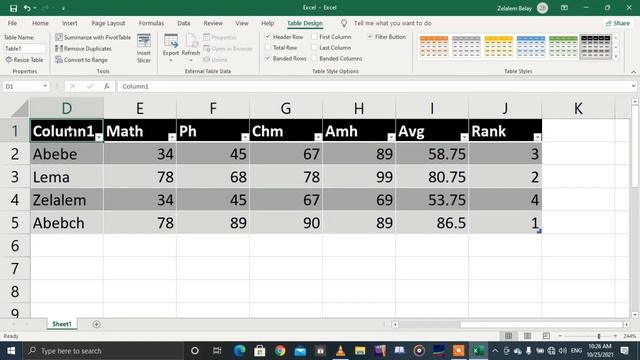The height and width of the screenshot is (360, 640).
Task: Open Chm column filter dropdown
Action: [x=318, y=138]
